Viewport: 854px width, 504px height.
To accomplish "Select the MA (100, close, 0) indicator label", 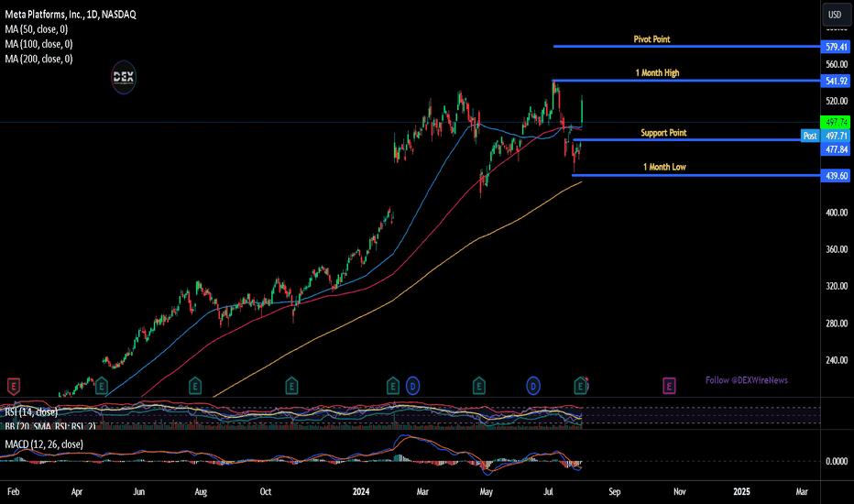I will [x=38, y=44].
